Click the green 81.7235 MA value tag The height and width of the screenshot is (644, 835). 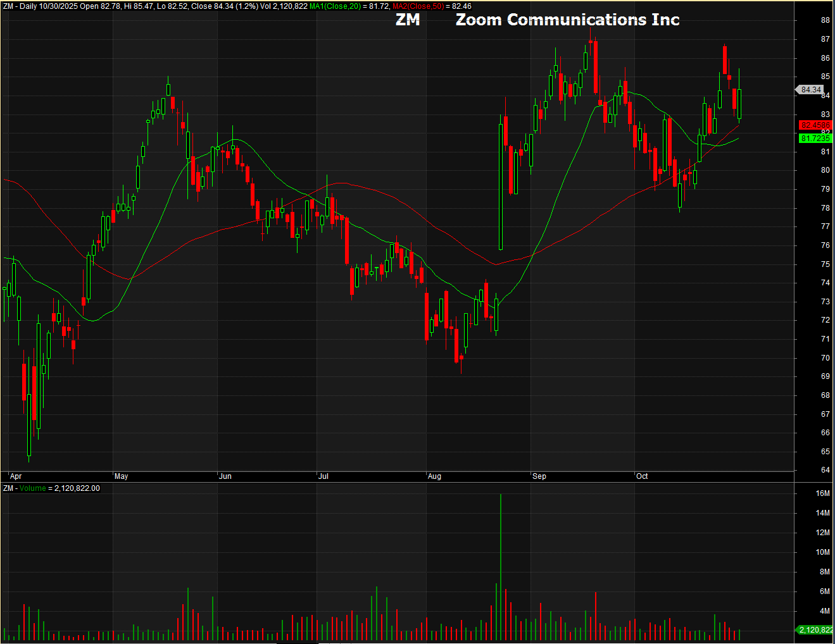pyautogui.click(x=815, y=139)
